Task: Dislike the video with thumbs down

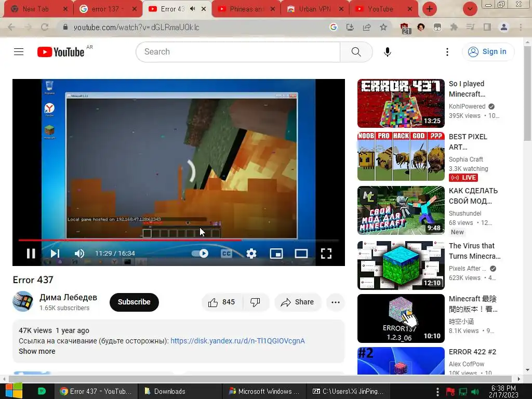Action: 255,302
